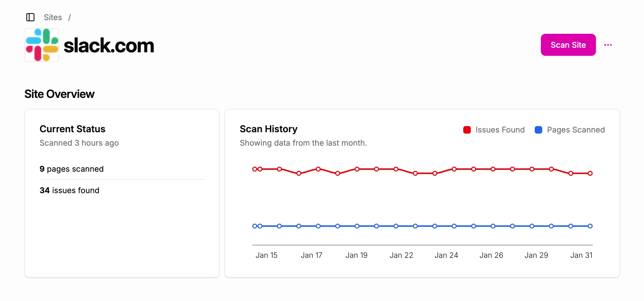Click the Pages Scanned legend label
This screenshot has width=644, height=301.
tap(576, 130)
